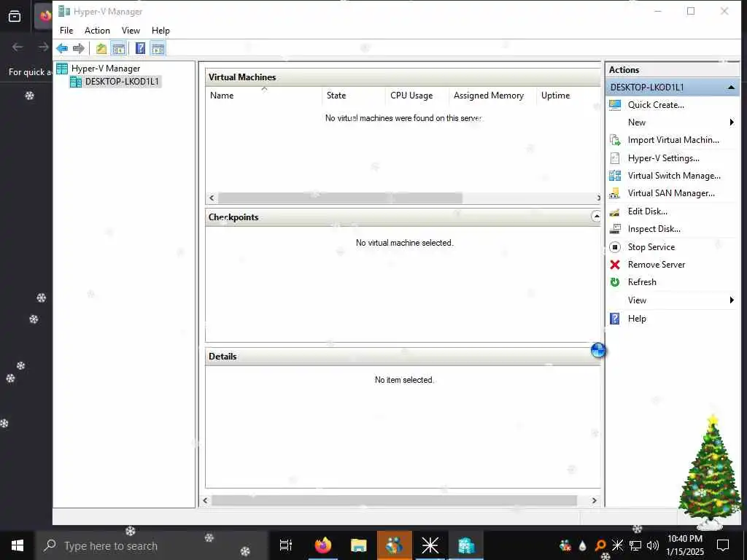The image size is (747, 560).
Task: Sort by Assigned Memory column header
Action: (x=493, y=96)
